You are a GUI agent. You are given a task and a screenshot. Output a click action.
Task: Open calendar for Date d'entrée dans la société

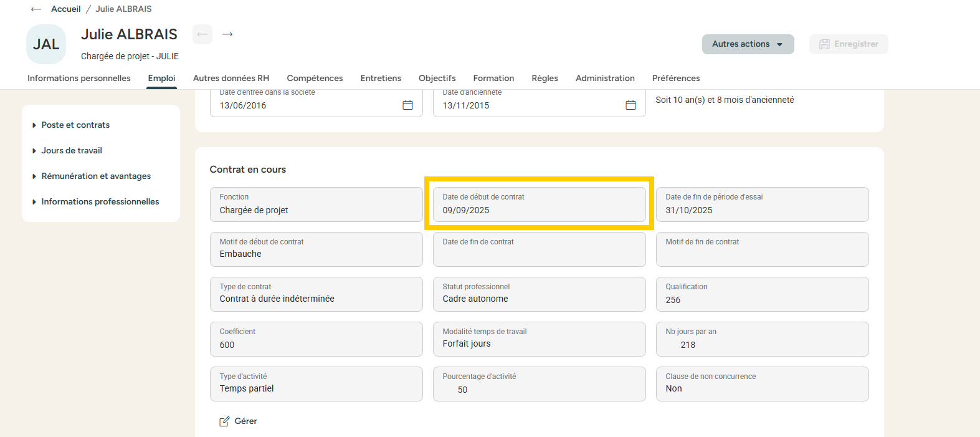click(408, 105)
